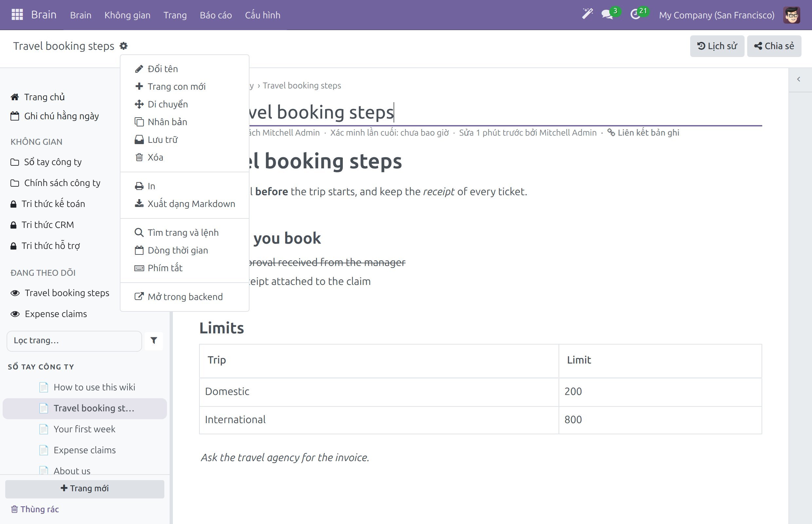
Task: Select In to print the page
Action: point(185,186)
